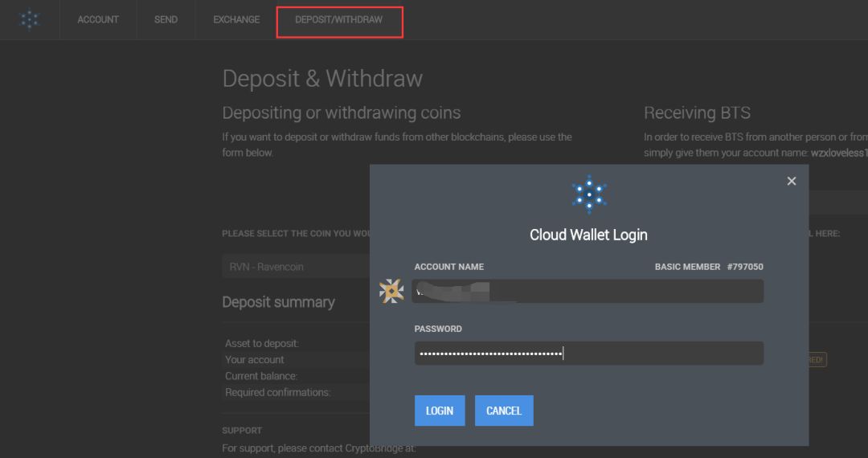Click the 'Cloud Wallet Login' title
Image resolution: width=868 pixels, height=458 pixels.
(x=588, y=235)
